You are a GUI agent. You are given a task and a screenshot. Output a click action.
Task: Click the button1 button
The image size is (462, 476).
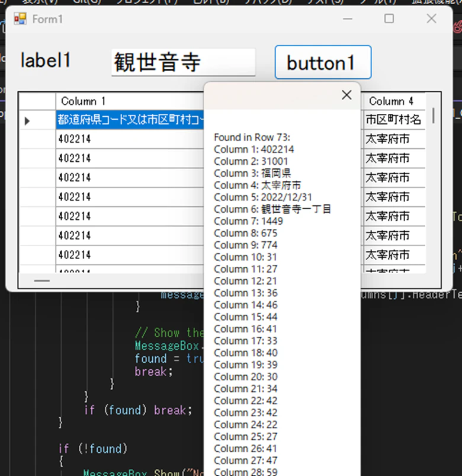[323, 62]
